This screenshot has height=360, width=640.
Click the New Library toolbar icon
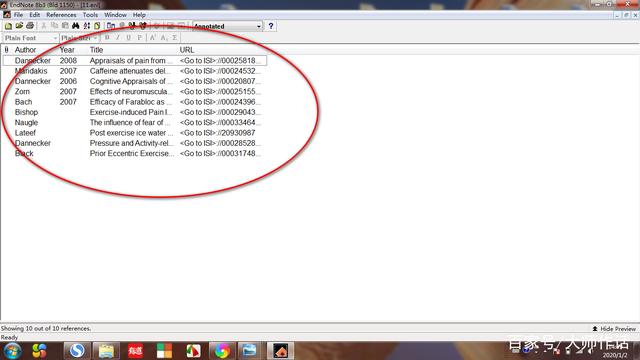point(8,26)
